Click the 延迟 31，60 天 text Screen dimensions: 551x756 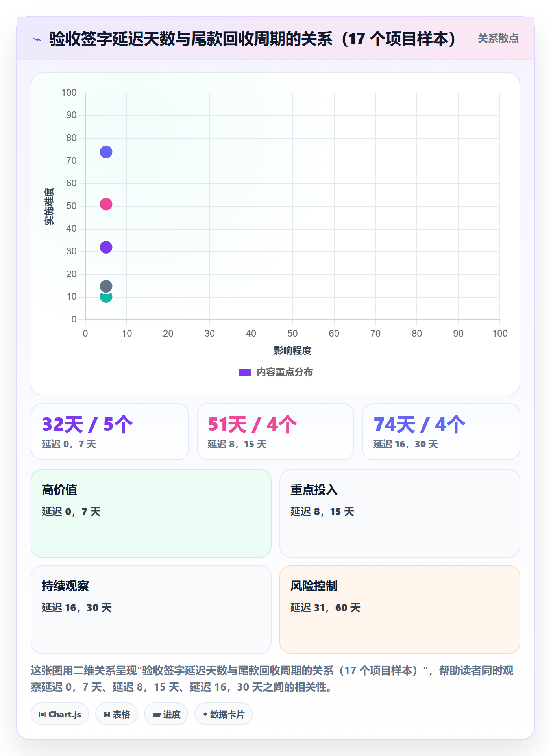325,608
